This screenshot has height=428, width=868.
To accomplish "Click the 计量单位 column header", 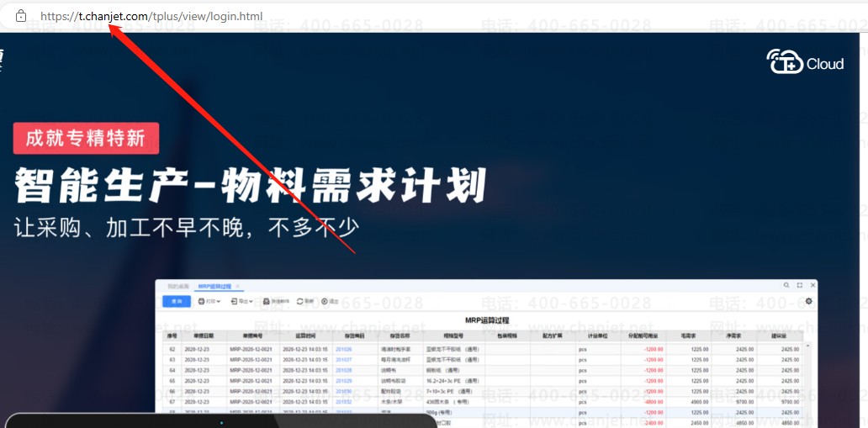I will (597, 336).
